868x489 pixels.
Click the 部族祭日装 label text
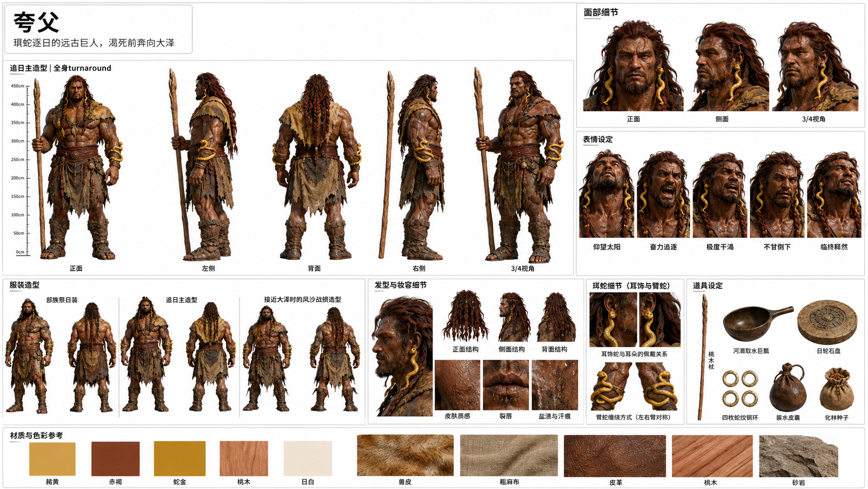62,300
